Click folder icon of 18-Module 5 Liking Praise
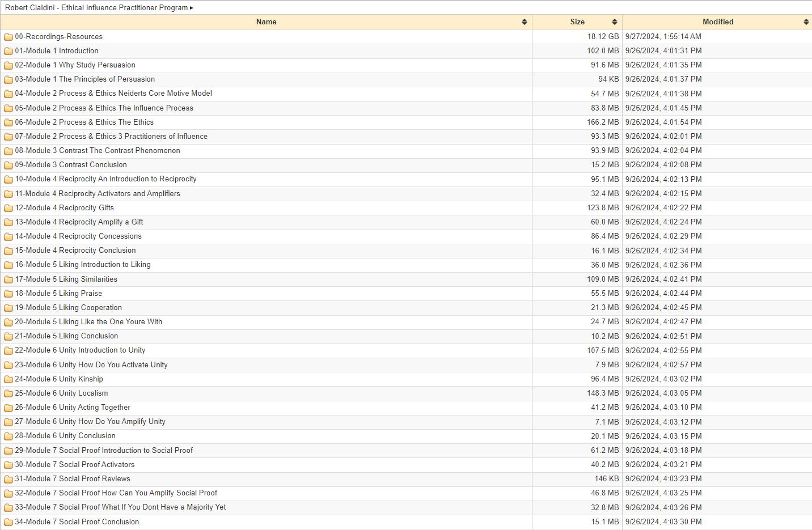 pos(9,294)
